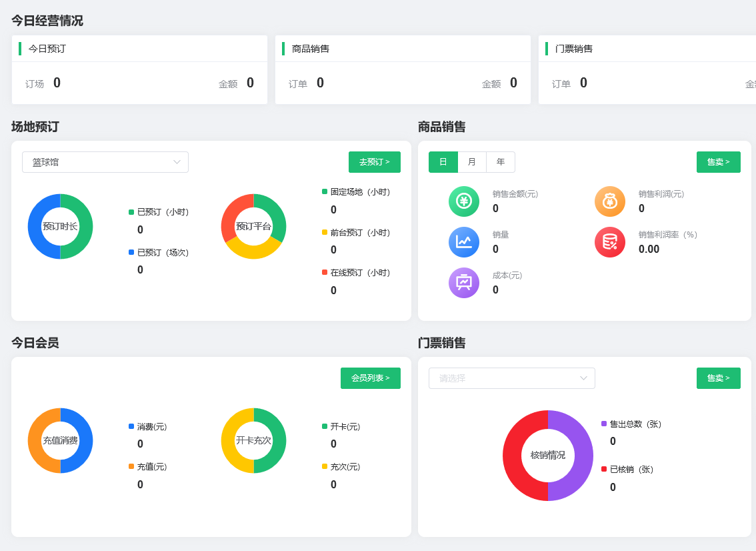This screenshot has width=756, height=551.
Task: Expand the venue dropdown chevron arrow
Action: pos(177,161)
